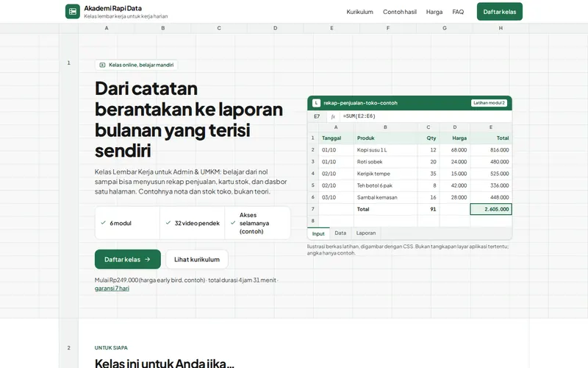
Task: Open the Kurikulum nav item
Action: (359, 12)
